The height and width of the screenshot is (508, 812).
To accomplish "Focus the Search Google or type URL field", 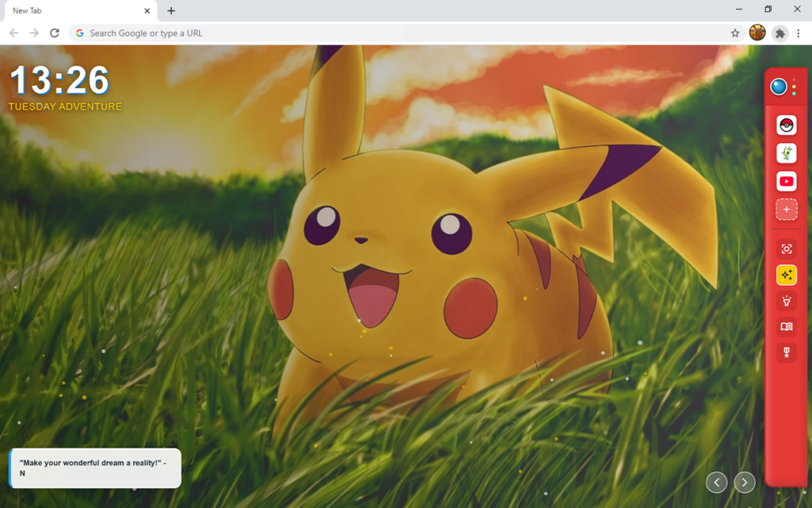I will point(396,33).
